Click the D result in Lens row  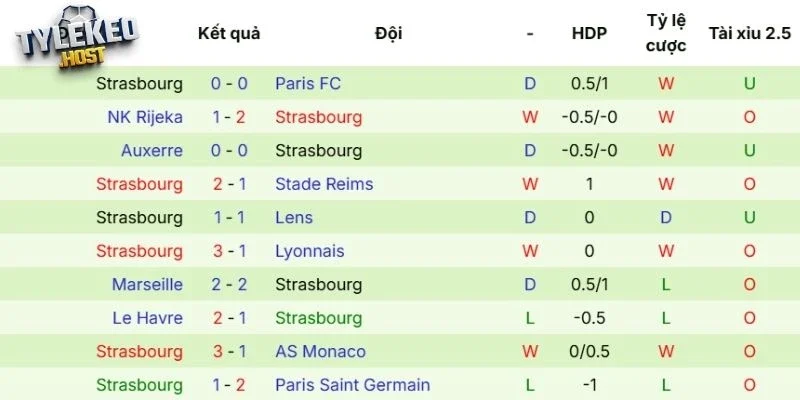click(x=530, y=217)
